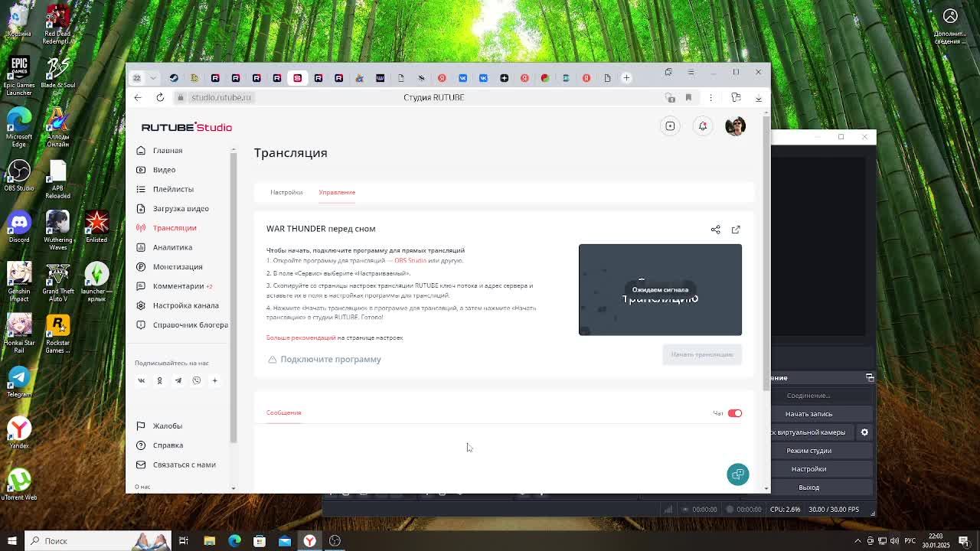Open the Viber social link icon
Viewport: 980px width, 551px height.
point(197,380)
